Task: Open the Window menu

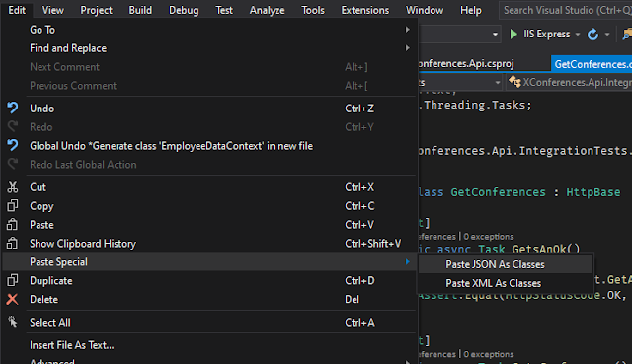Action: (x=425, y=10)
